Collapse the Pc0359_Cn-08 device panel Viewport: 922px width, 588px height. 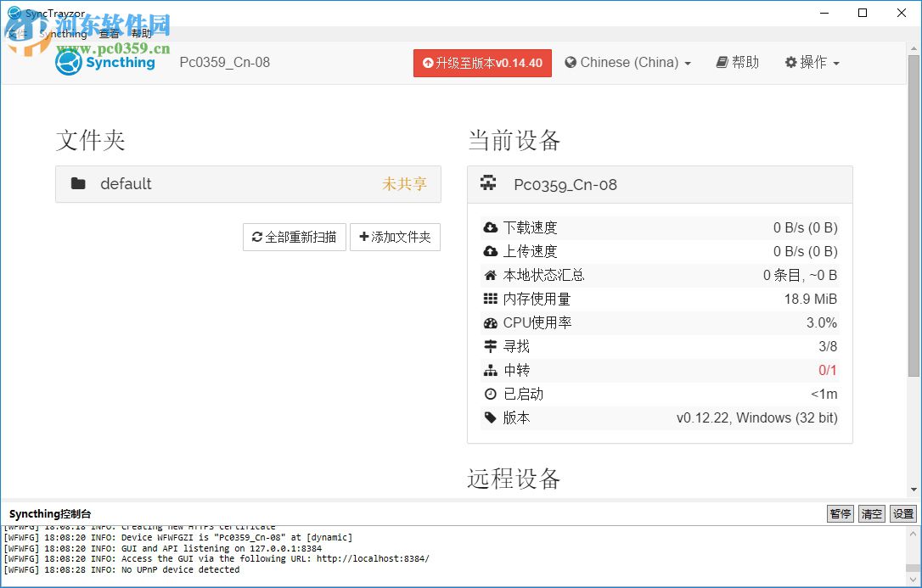pyautogui.click(x=594, y=184)
